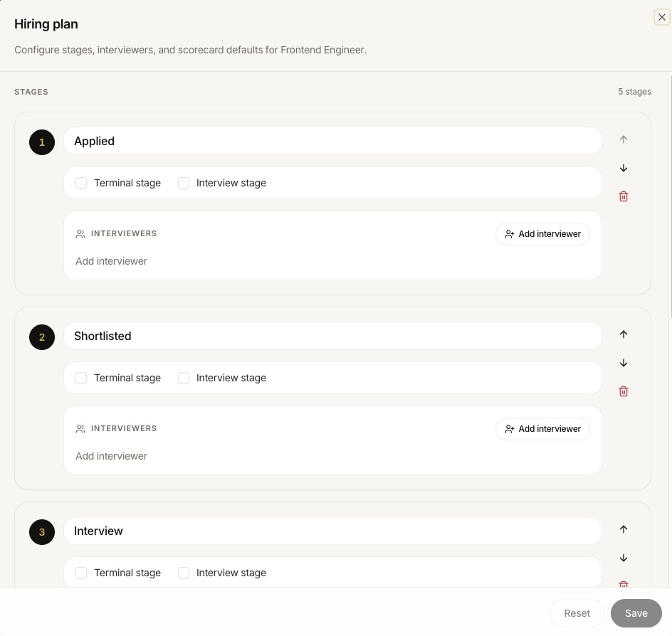Click the disabled up arrow for Applied
672x636 pixels.
[624, 139]
